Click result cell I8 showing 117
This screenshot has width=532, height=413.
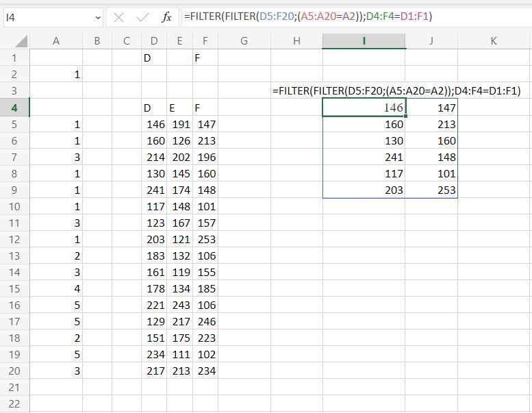click(x=364, y=173)
